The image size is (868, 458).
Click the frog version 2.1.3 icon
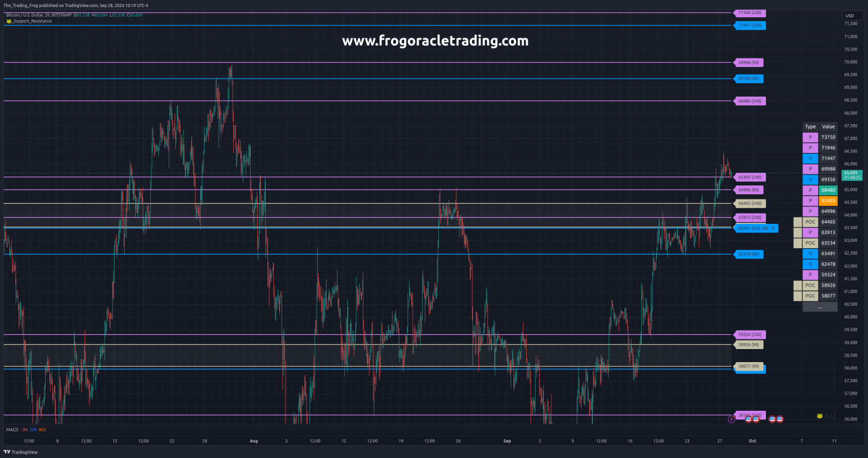pyautogui.click(x=820, y=416)
